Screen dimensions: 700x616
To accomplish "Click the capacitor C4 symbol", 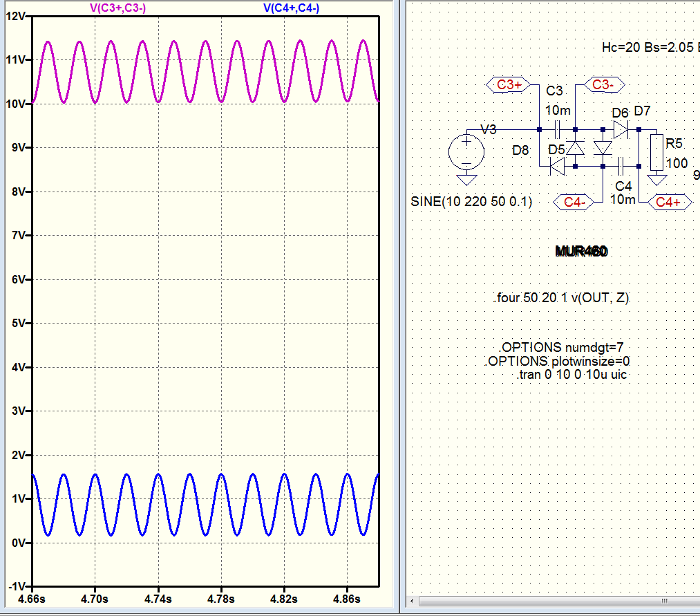I will [x=621, y=166].
